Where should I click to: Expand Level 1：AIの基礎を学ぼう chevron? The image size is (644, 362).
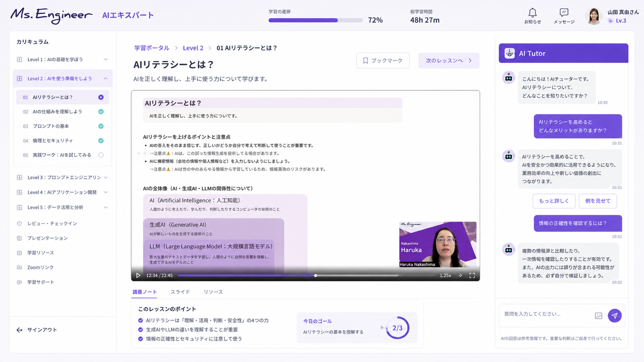tap(105, 59)
